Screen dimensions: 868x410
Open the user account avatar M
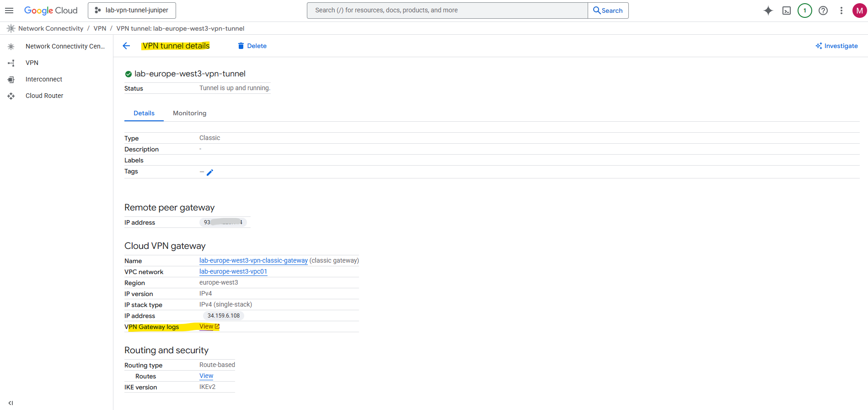(x=860, y=11)
